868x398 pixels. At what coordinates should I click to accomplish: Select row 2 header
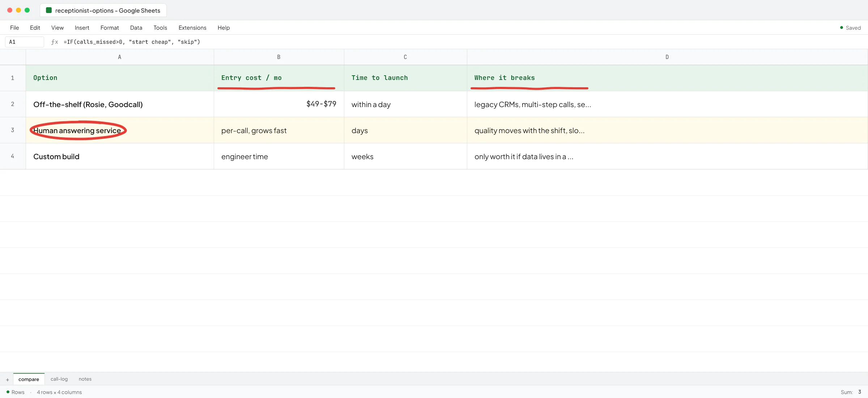(x=13, y=104)
